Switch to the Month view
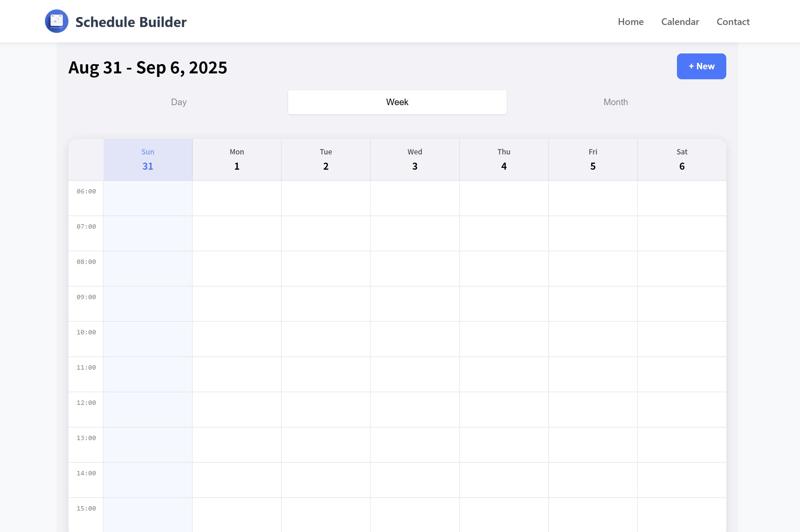Image resolution: width=800 pixels, height=532 pixels. point(615,102)
